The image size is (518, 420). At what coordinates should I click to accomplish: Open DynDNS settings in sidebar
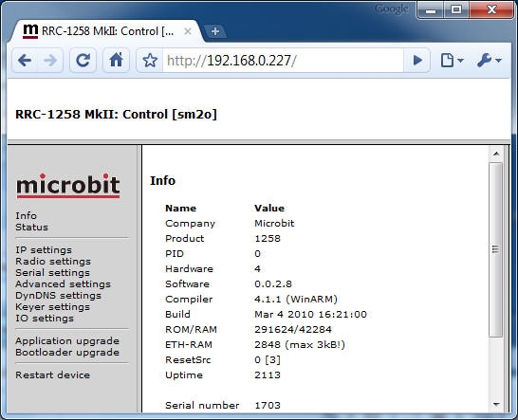[x=58, y=296]
